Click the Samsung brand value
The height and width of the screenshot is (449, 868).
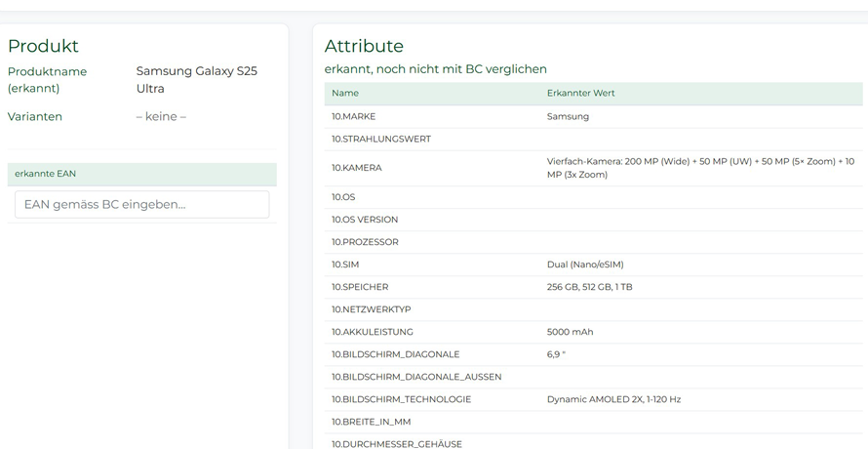568,116
